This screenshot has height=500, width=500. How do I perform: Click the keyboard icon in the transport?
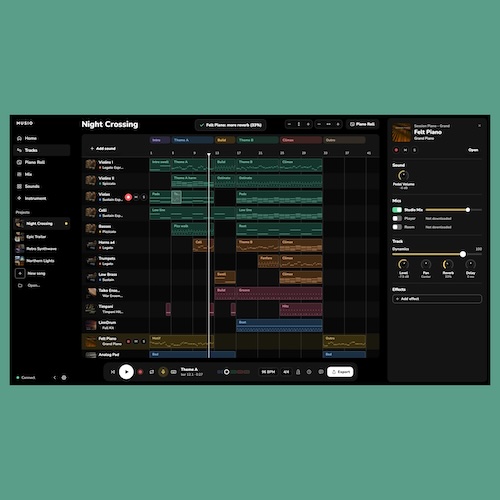pyautogui.click(x=174, y=372)
